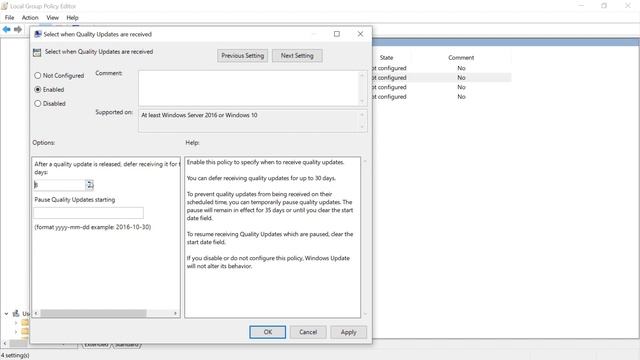Switch to the Extended tab

(96, 345)
